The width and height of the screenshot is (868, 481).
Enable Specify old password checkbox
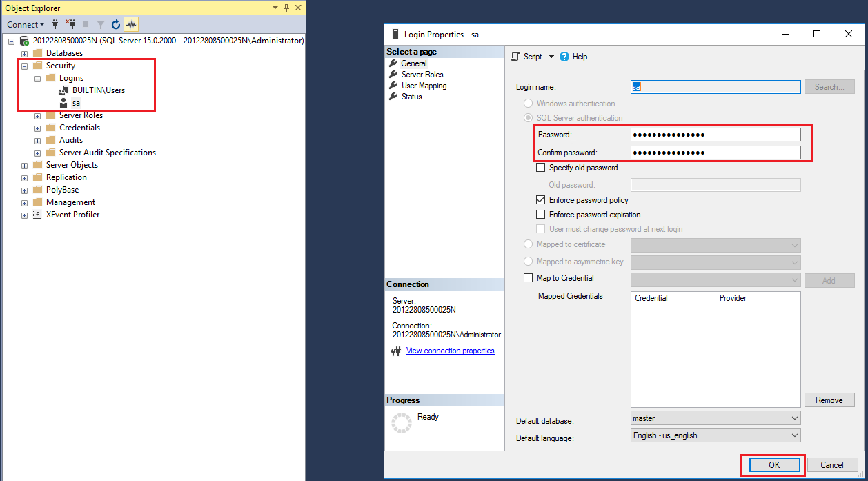[540, 168]
